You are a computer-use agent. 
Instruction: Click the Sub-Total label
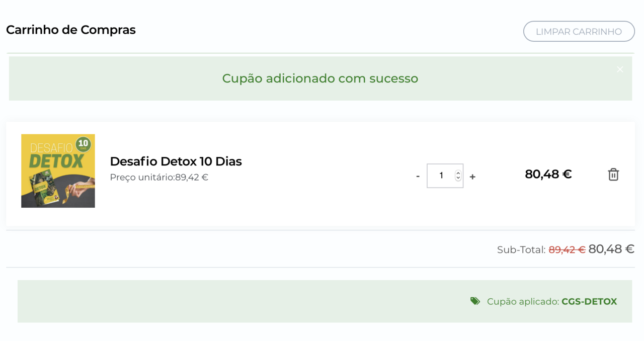[x=522, y=249]
